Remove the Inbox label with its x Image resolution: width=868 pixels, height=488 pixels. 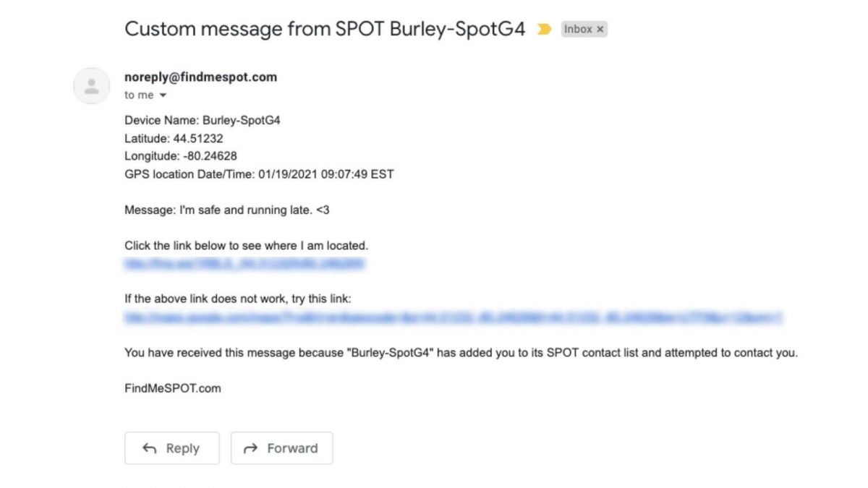click(x=600, y=30)
